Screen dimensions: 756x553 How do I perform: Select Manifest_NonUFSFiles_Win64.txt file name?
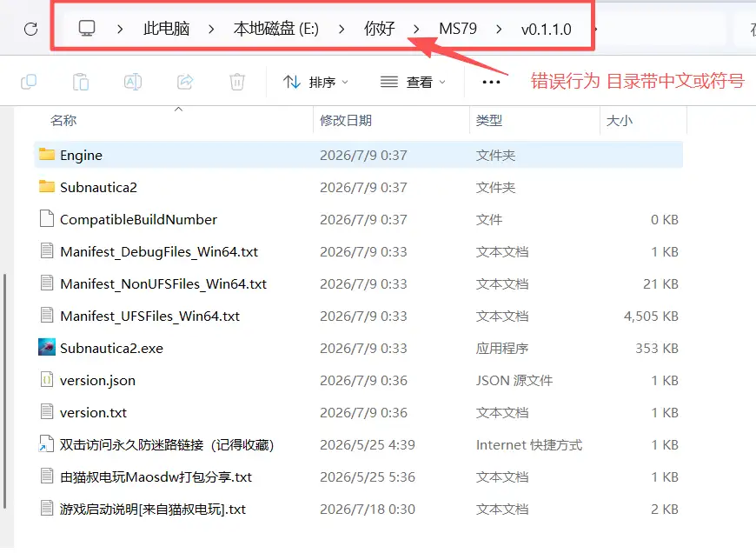pyautogui.click(x=163, y=283)
